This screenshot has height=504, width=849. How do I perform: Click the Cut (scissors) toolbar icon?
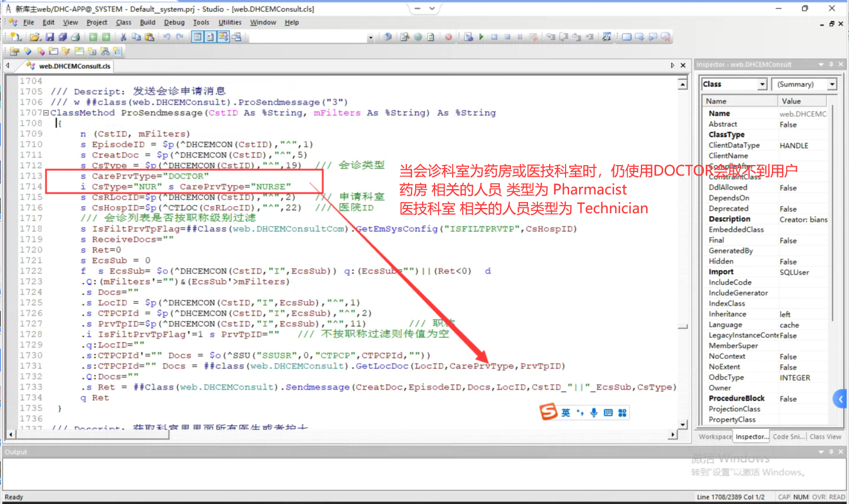(123, 37)
